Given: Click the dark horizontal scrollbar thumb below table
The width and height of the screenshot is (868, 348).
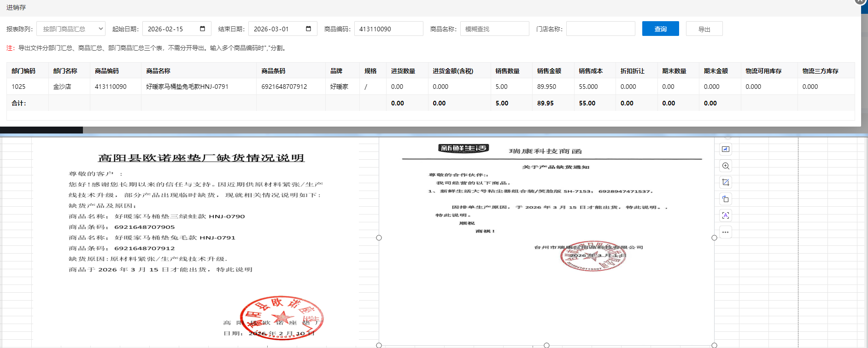Looking at the screenshot, I should tap(41, 130).
